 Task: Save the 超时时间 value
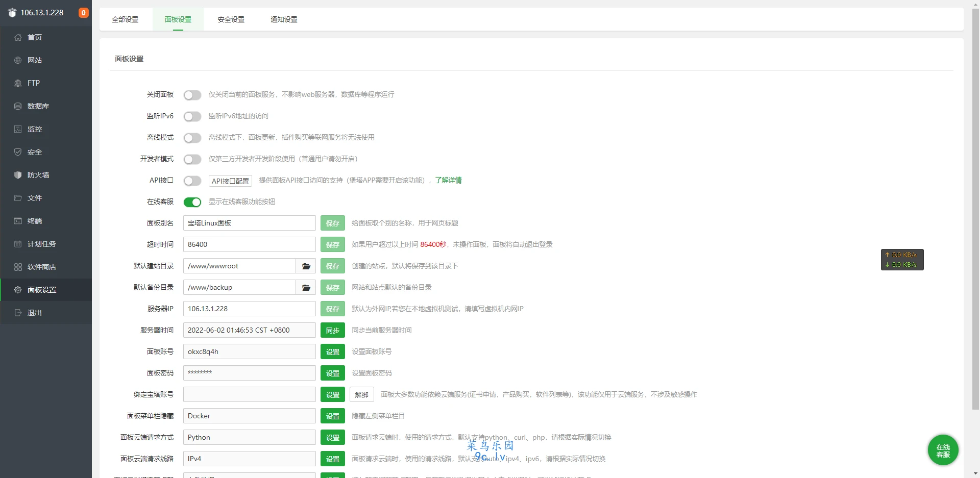[333, 244]
